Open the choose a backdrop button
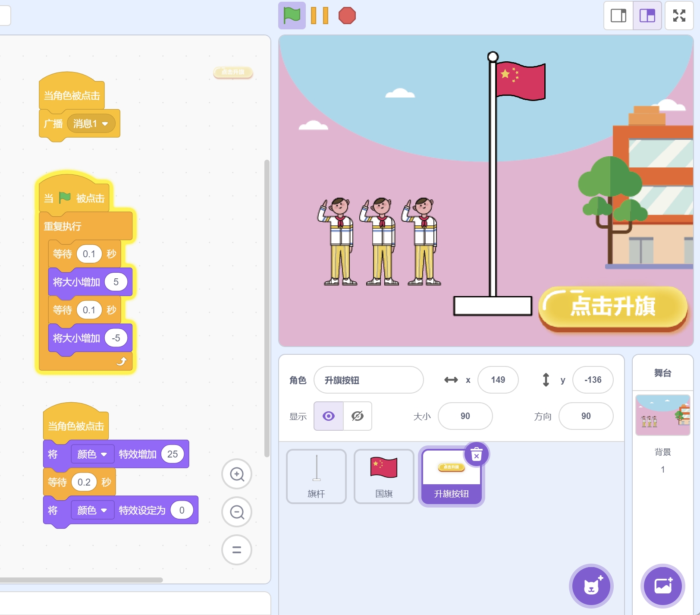 pos(662,586)
